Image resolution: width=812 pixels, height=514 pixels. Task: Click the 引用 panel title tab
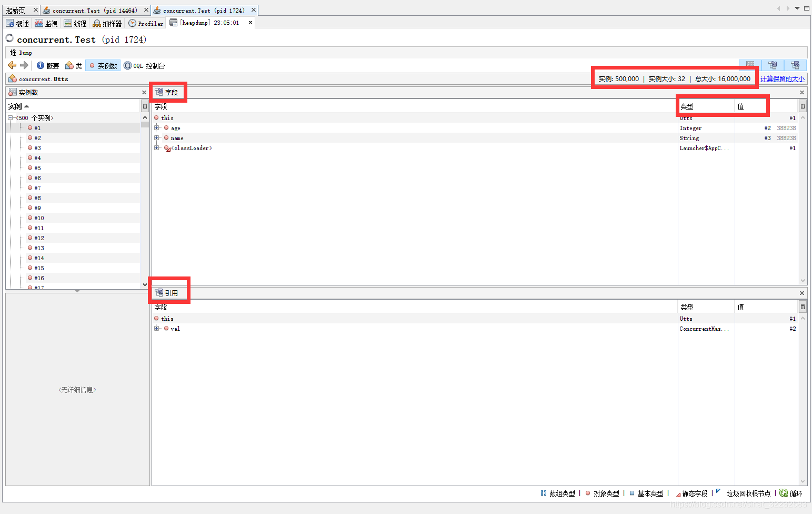tap(167, 293)
